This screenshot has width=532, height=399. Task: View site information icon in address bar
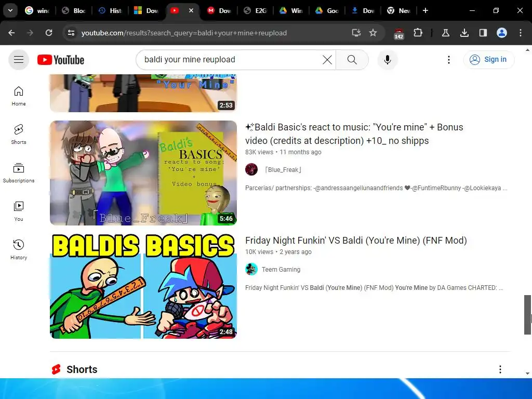click(71, 33)
